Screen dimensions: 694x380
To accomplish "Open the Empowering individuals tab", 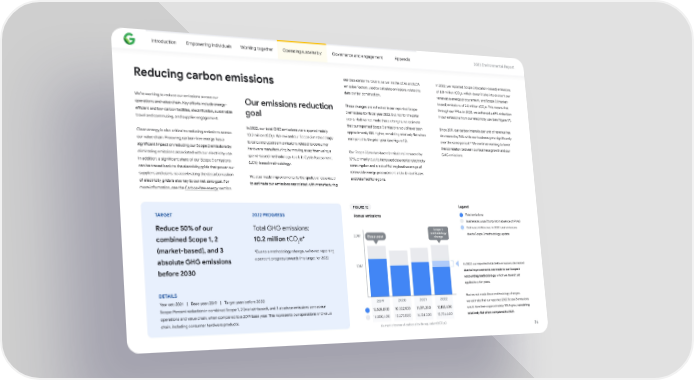I will (x=208, y=45).
